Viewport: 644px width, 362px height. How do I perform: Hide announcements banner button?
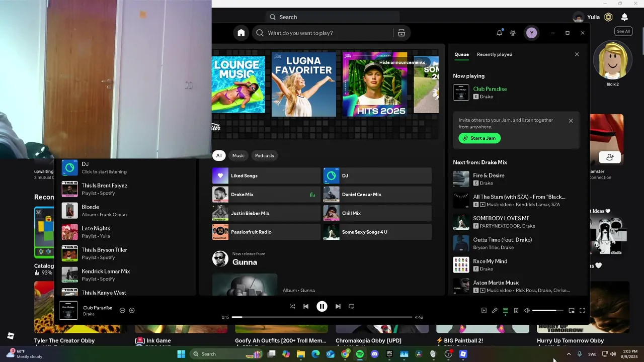(402, 62)
